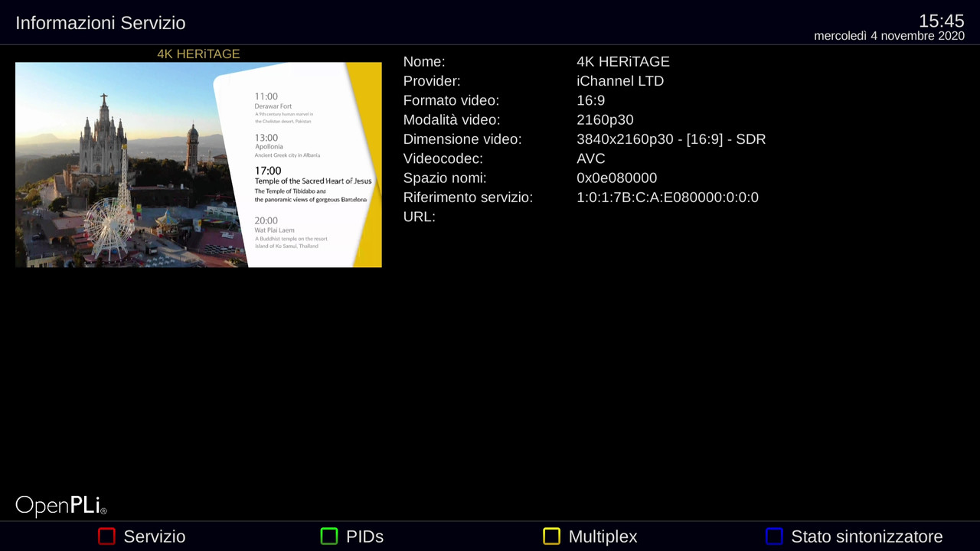Click the red Servizio color key icon
The width and height of the screenshot is (980, 551).
click(106, 536)
